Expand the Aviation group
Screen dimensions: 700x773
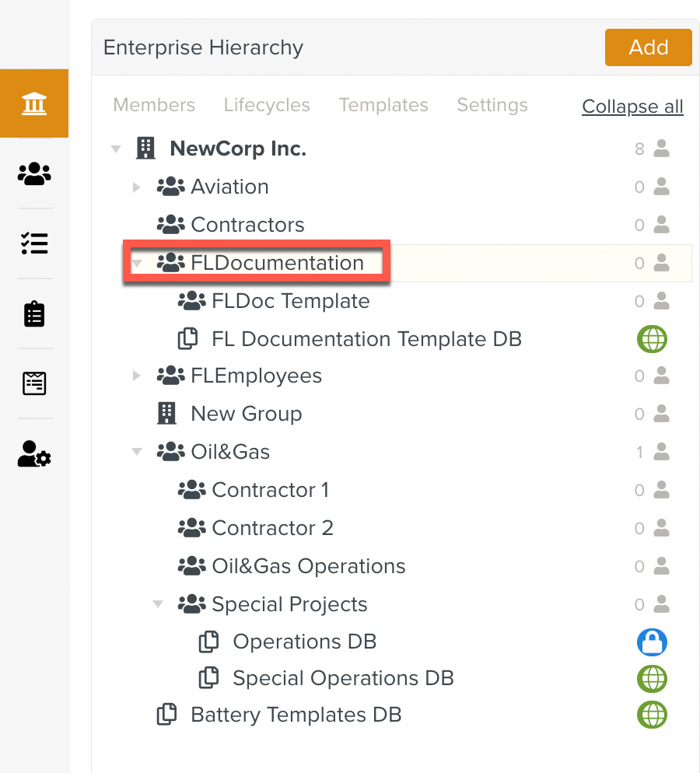pyautogui.click(x=137, y=187)
